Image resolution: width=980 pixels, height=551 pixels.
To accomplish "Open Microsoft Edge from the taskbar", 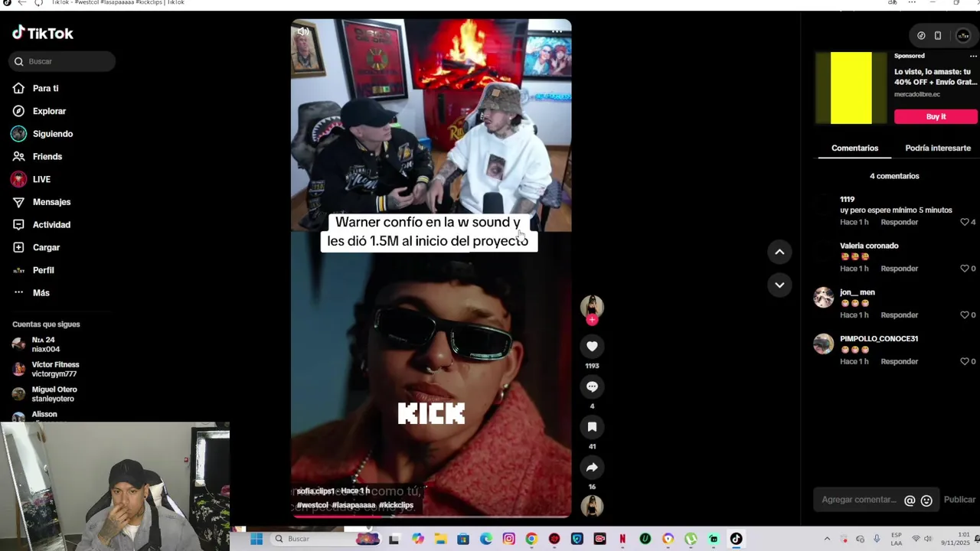I will tap(486, 539).
